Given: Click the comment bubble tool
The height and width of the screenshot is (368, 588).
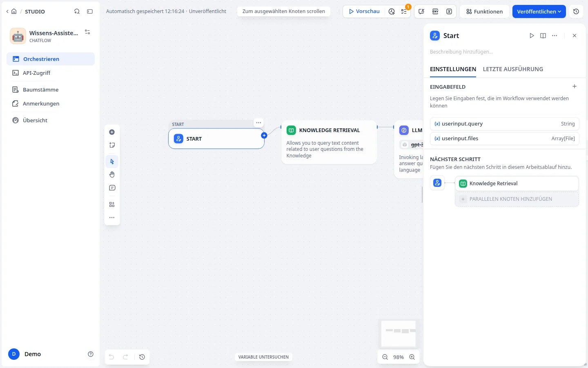Looking at the screenshot, I should click(x=112, y=188).
